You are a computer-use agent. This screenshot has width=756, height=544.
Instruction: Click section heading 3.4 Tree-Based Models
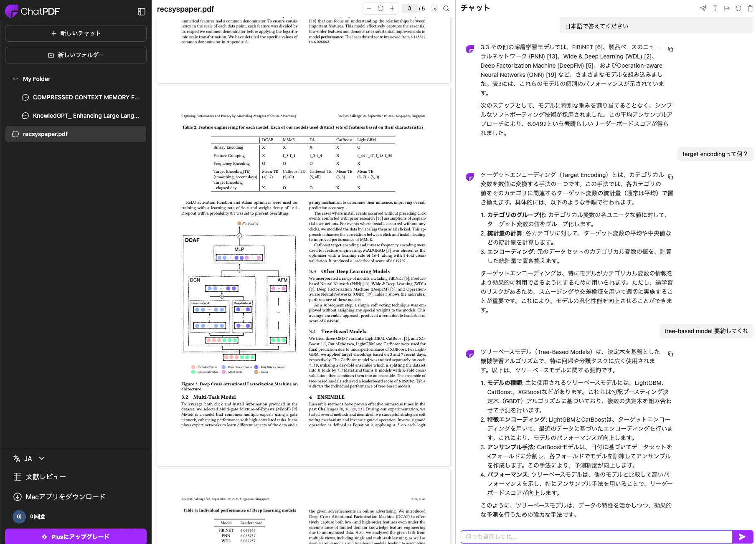coord(337,331)
